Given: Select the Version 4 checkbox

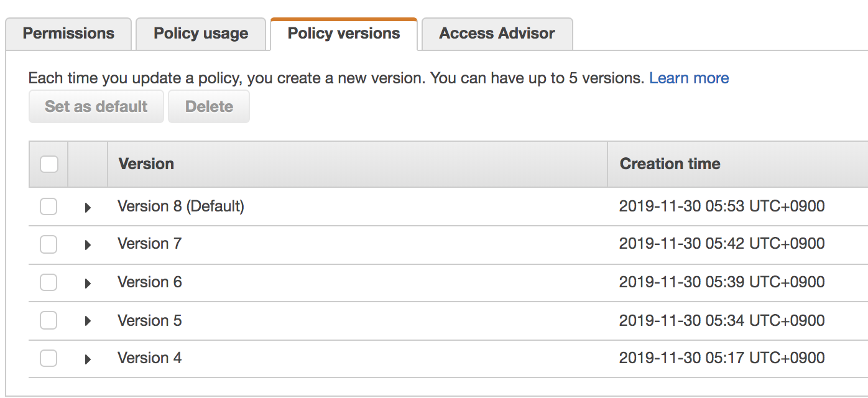Looking at the screenshot, I should (48, 358).
